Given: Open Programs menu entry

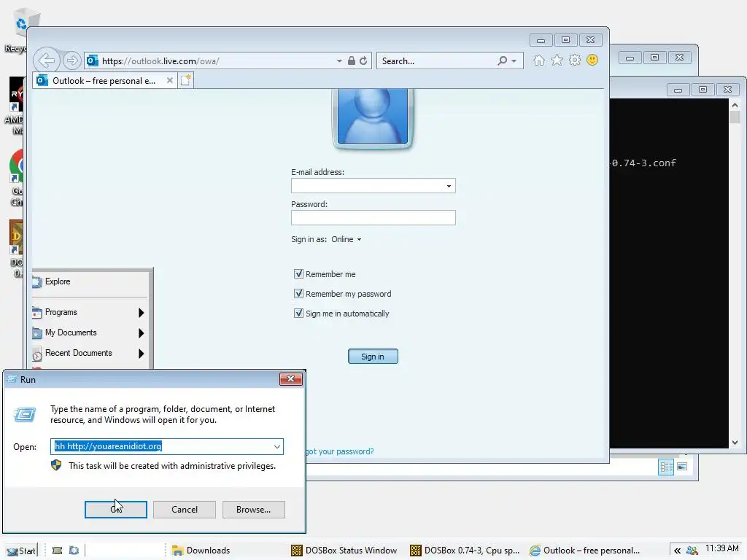Looking at the screenshot, I should 90,312.
